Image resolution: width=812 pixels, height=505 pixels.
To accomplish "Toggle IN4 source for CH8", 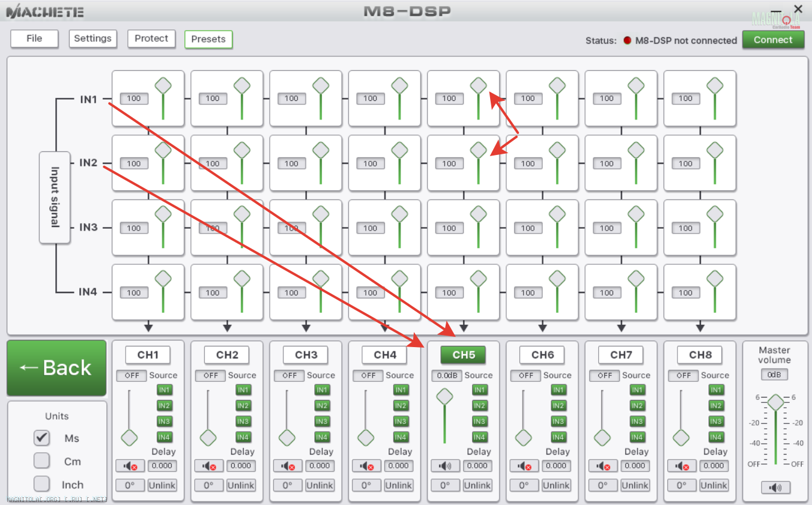I will [716, 437].
